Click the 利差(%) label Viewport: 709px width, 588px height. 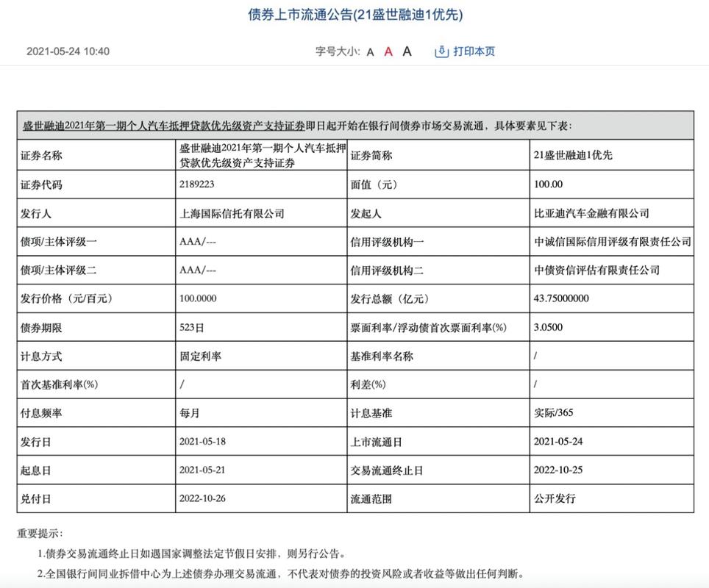(368, 384)
